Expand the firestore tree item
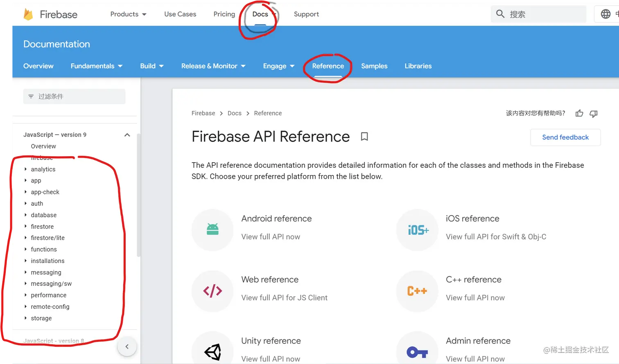This screenshot has height=364, width=619. (25, 226)
